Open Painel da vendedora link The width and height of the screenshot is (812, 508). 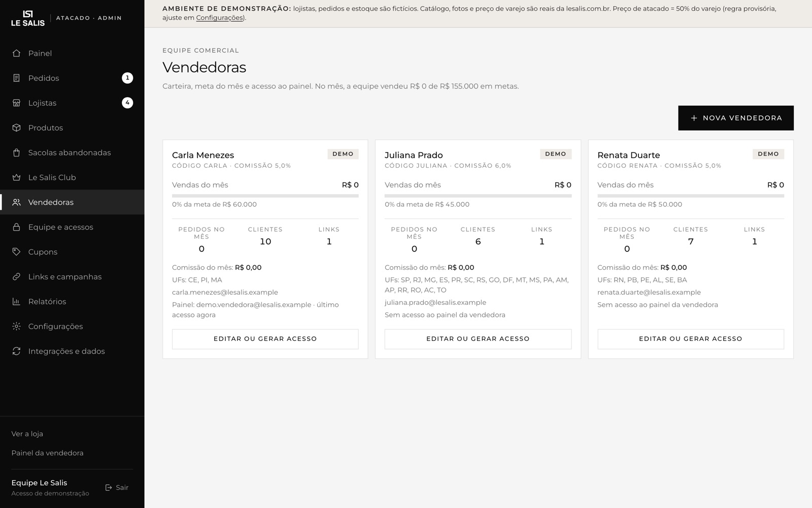coord(47,453)
